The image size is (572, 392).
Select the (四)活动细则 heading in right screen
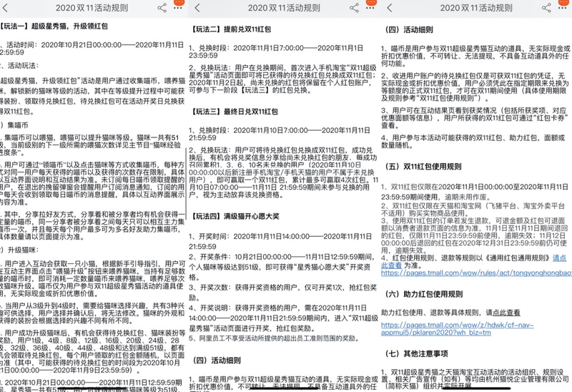click(409, 29)
